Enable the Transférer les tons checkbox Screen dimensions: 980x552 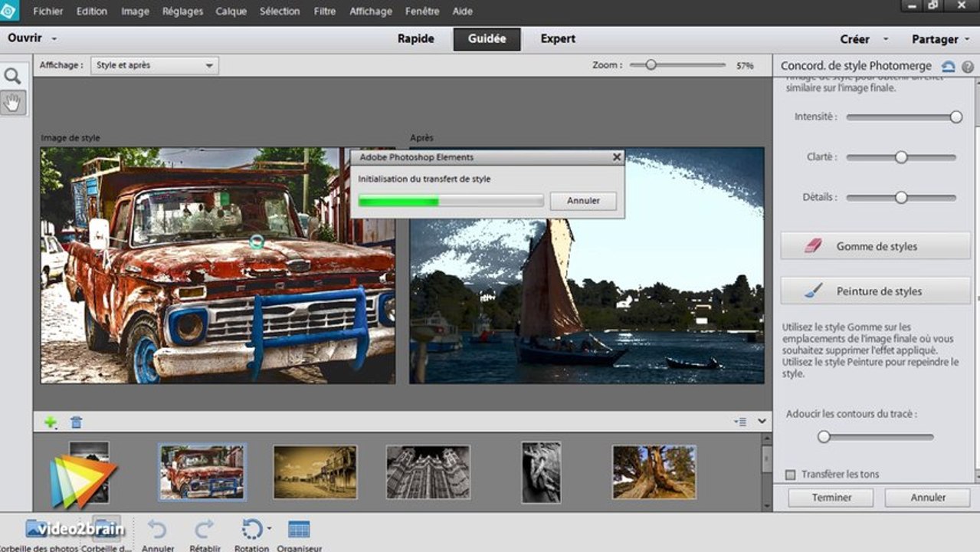pyautogui.click(x=791, y=475)
